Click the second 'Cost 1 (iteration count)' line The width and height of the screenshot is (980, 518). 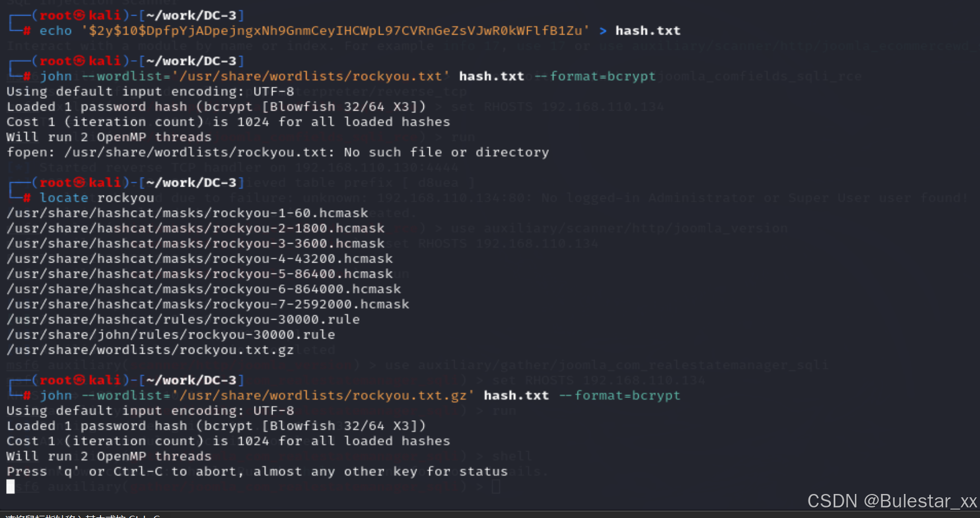coord(228,441)
